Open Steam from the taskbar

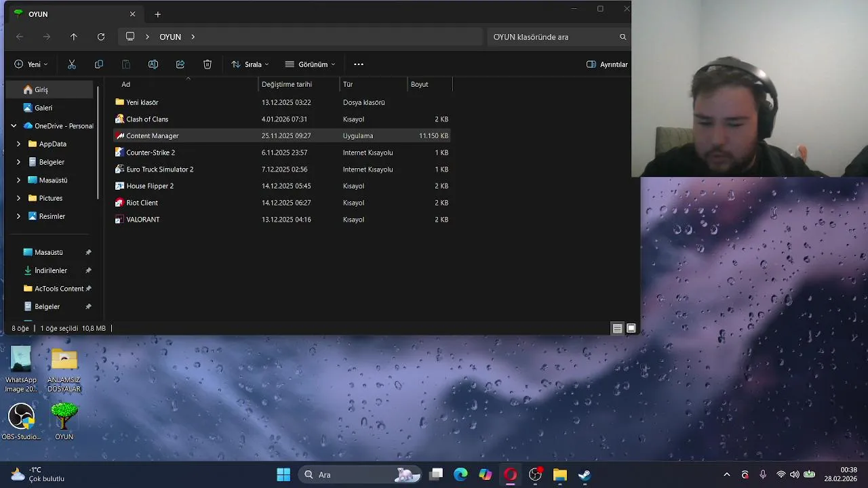tap(584, 474)
